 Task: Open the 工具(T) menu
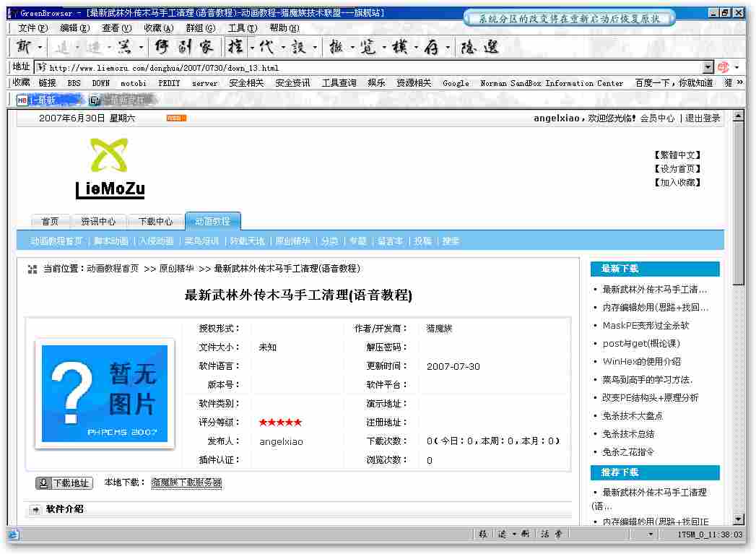242,28
